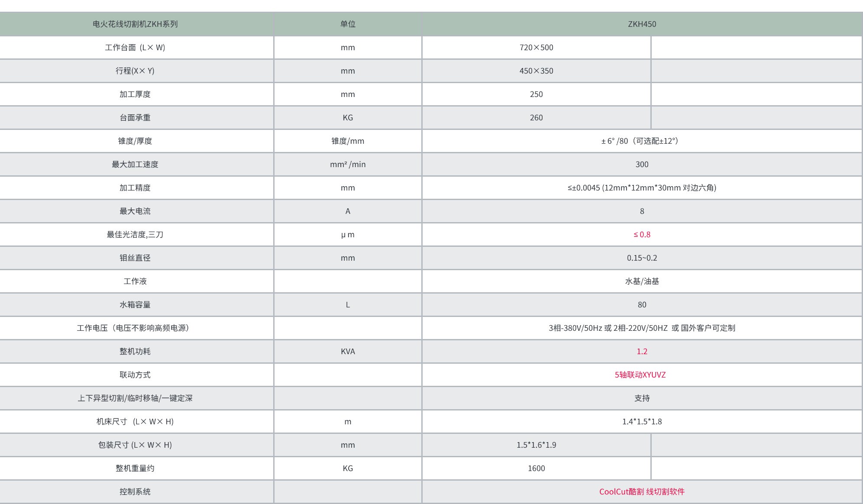Click the ZKH450 column header
The image size is (863, 504).
point(642,24)
